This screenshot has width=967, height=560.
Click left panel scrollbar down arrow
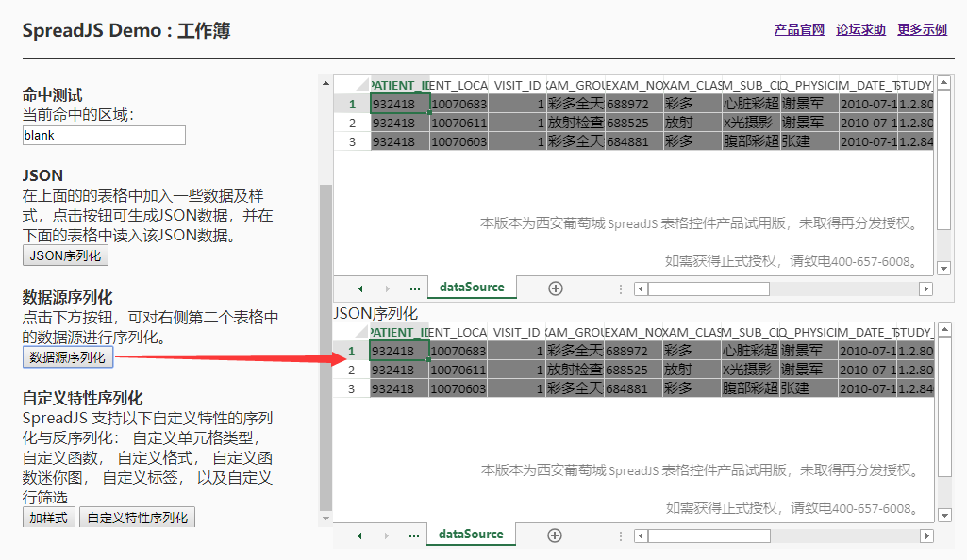coord(325,519)
